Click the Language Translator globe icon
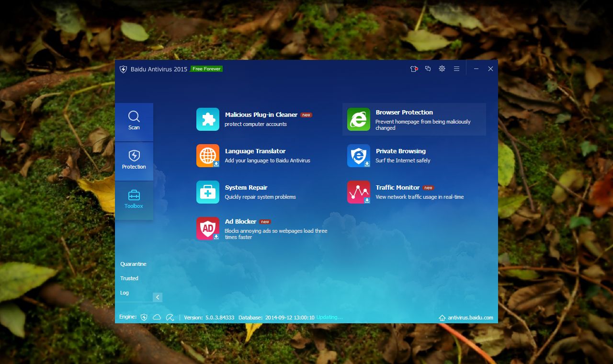The image size is (613, 364). point(208,156)
